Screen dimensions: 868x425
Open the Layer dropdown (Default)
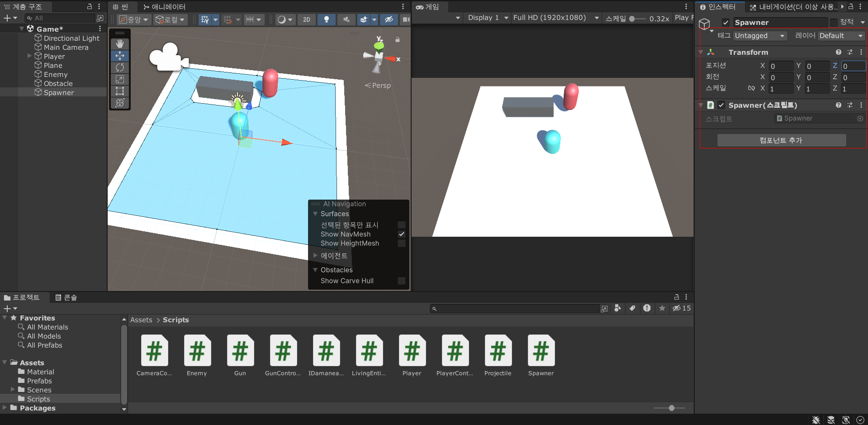(841, 36)
